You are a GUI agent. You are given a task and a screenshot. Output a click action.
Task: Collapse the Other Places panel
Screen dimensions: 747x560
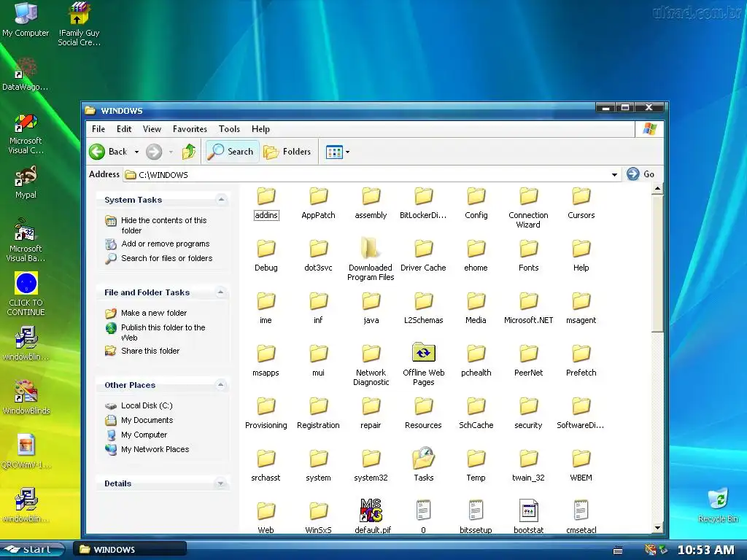click(x=220, y=384)
